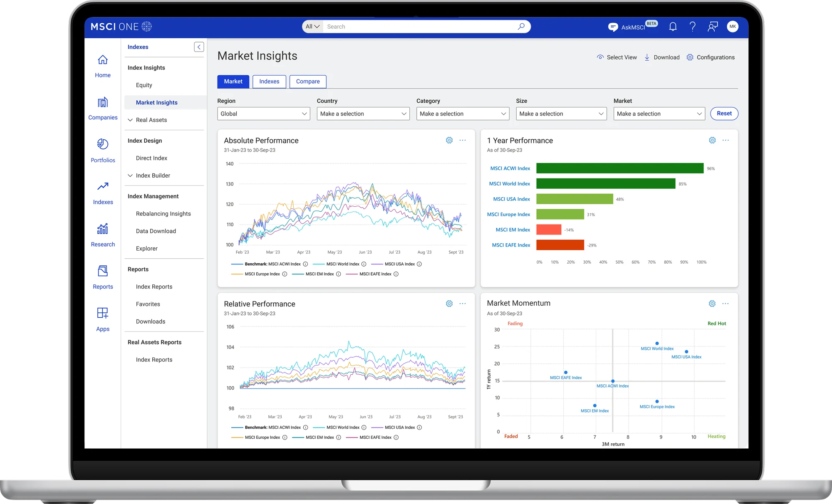Click the MSCI EM Index red bar
Image resolution: width=832 pixels, height=504 pixels.
[x=549, y=230]
